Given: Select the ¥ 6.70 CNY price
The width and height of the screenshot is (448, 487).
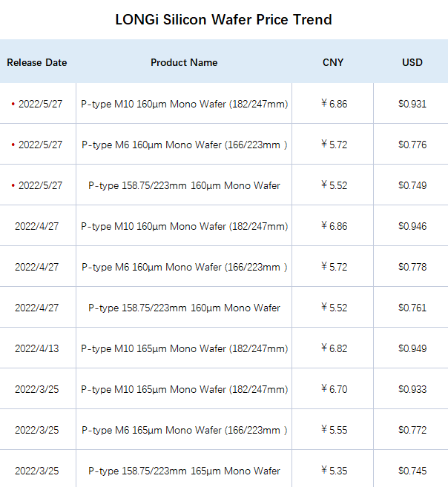Looking at the screenshot, I should pos(335,389).
